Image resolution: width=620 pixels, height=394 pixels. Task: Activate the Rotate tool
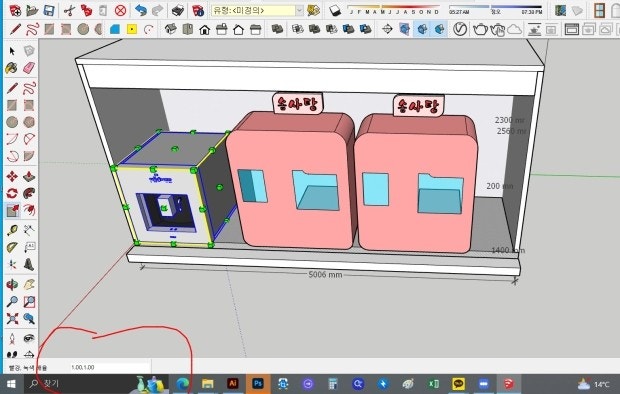coord(12,193)
